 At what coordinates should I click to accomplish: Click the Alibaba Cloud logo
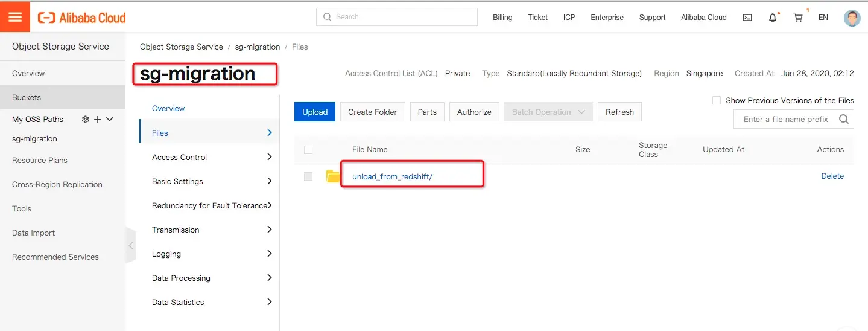82,18
